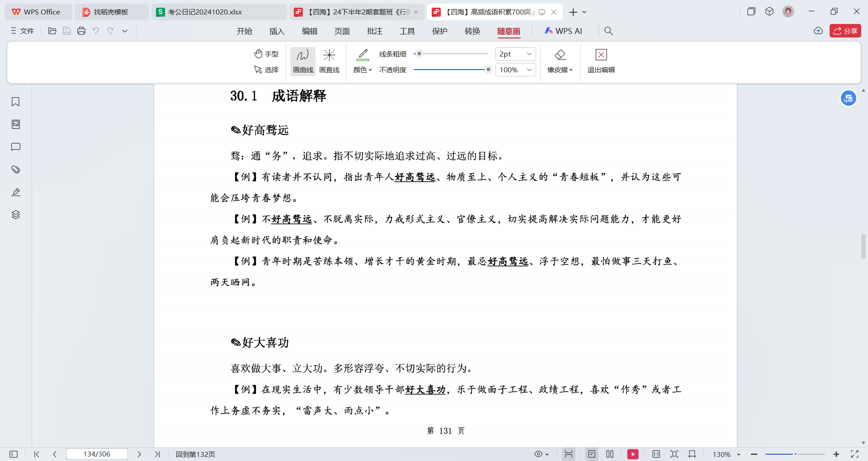
Task: Open the layers icon in left sidebar
Action: coord(16,215)
